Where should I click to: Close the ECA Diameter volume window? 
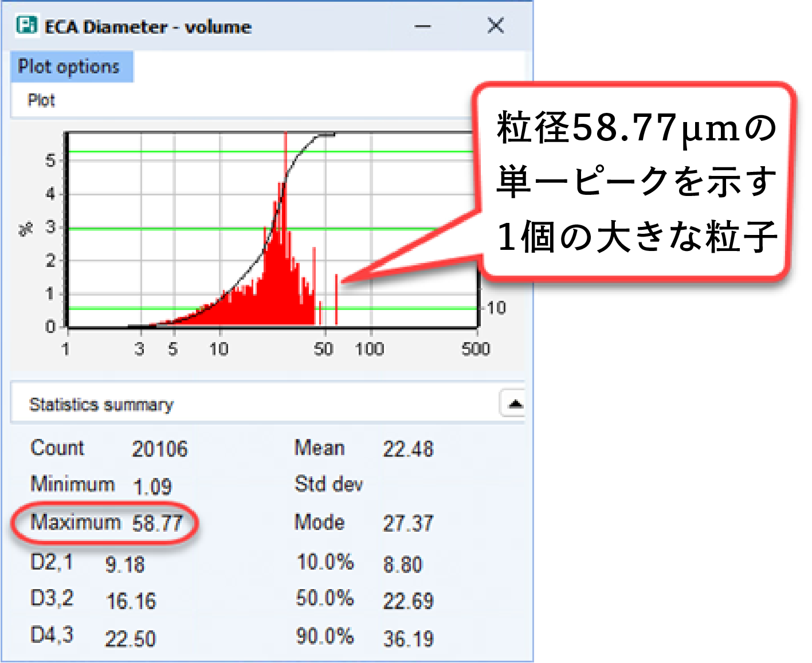coord(495,26)
